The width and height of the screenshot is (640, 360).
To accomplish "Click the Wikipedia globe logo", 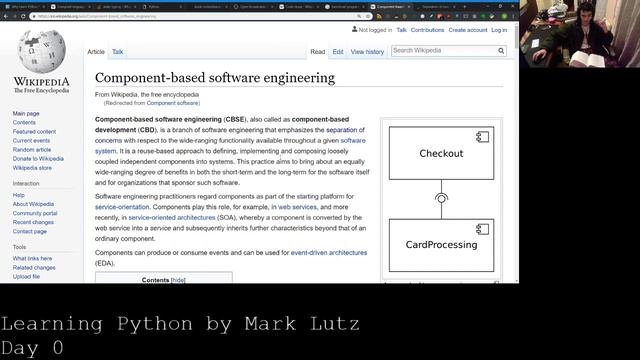I will click(x=42, y=51).
